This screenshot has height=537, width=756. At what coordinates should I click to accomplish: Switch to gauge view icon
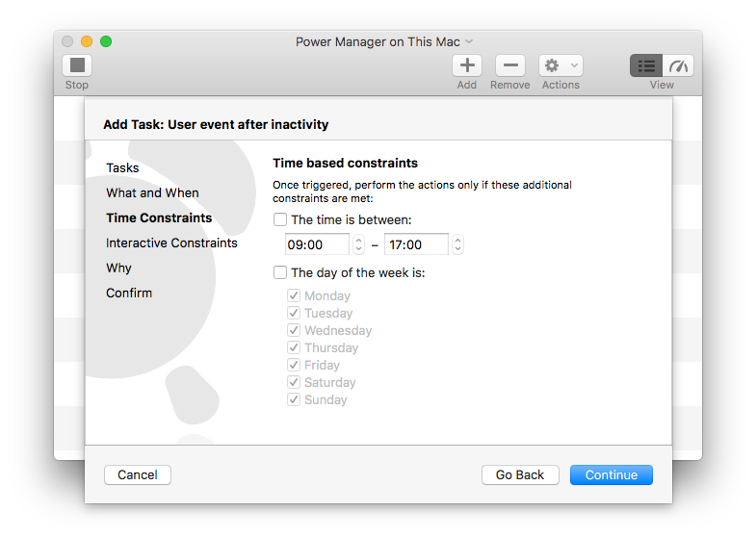(678, 65)
